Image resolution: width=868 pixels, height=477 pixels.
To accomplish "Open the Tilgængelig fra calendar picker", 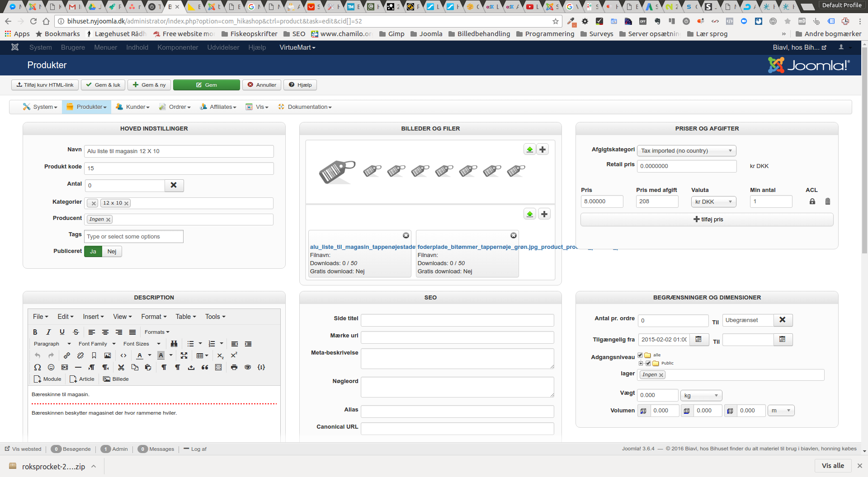I will click(698, 340).
